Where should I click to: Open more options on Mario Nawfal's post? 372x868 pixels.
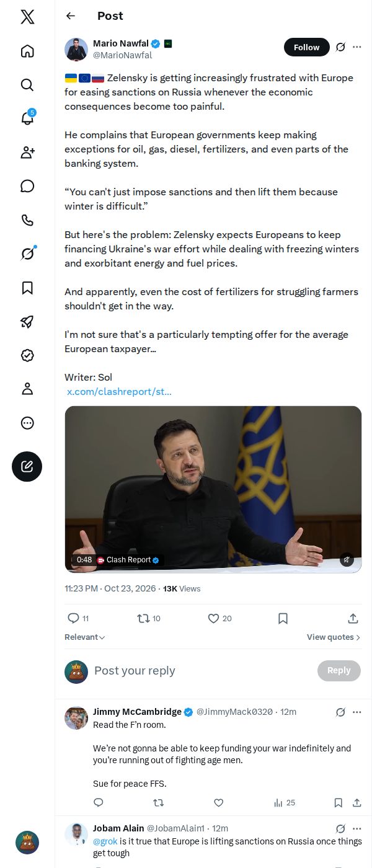pyautogui.click(x=357, y=47)
